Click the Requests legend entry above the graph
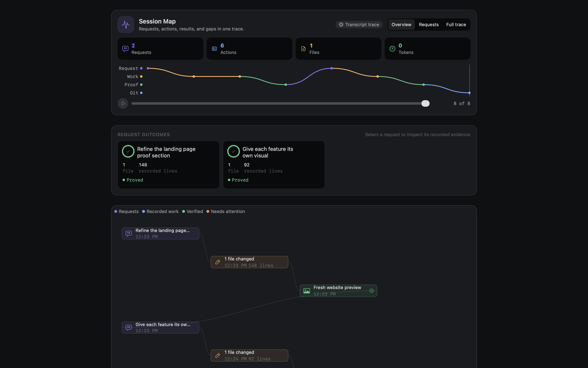Viewport: 588px width, 368px height. tap(127, 212)
